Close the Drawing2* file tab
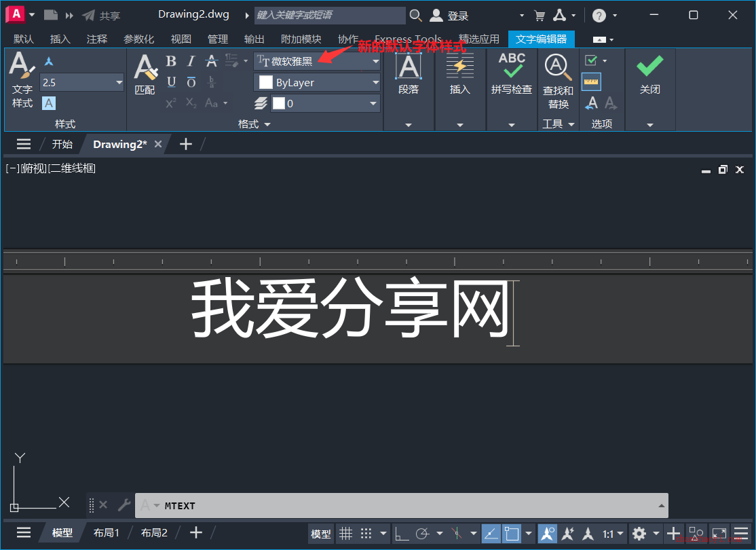The width and height of the screenshot is (756, 550). click(157, 144)
